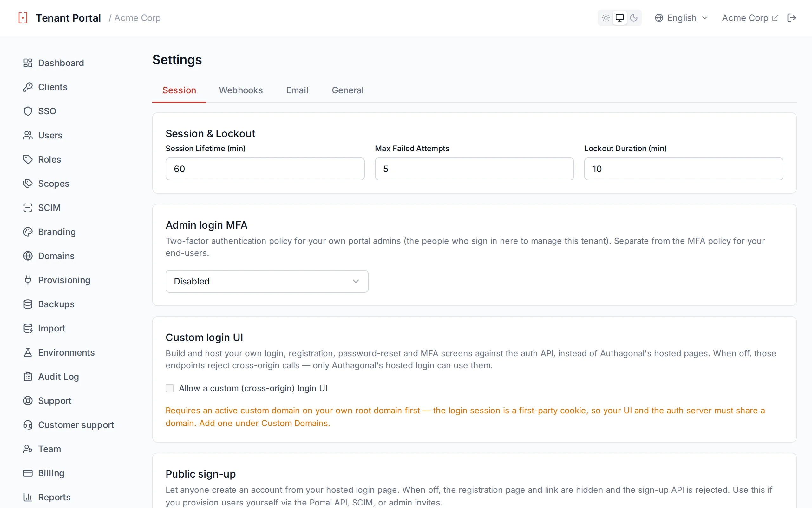
Task: Switch to the General tab
Action: click(348, 90)
